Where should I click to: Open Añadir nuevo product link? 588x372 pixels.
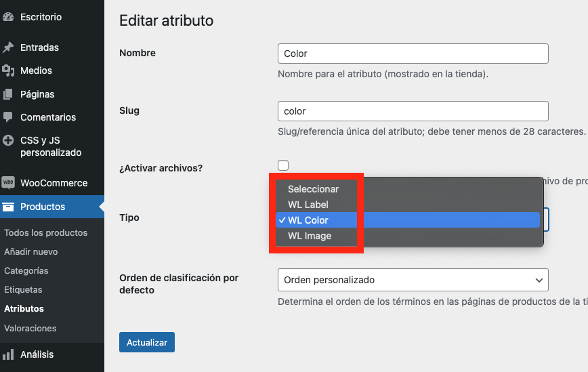point(30,251)
